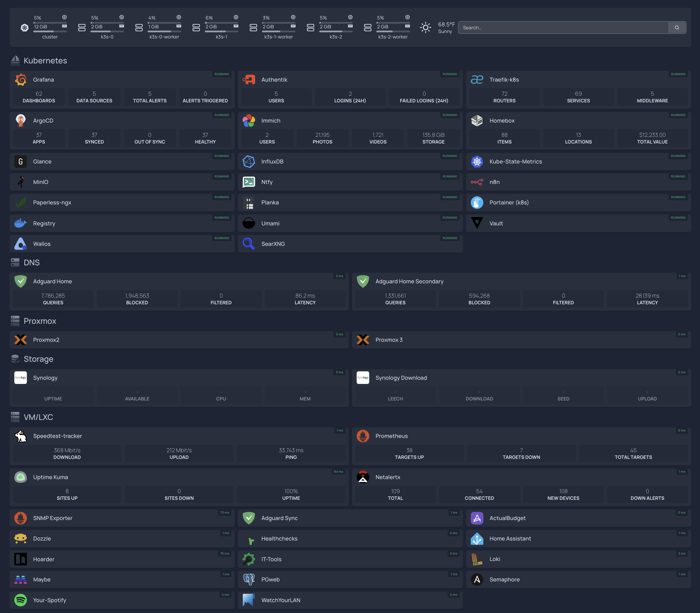Click the cluster memory usage bar

pos(50,32)
